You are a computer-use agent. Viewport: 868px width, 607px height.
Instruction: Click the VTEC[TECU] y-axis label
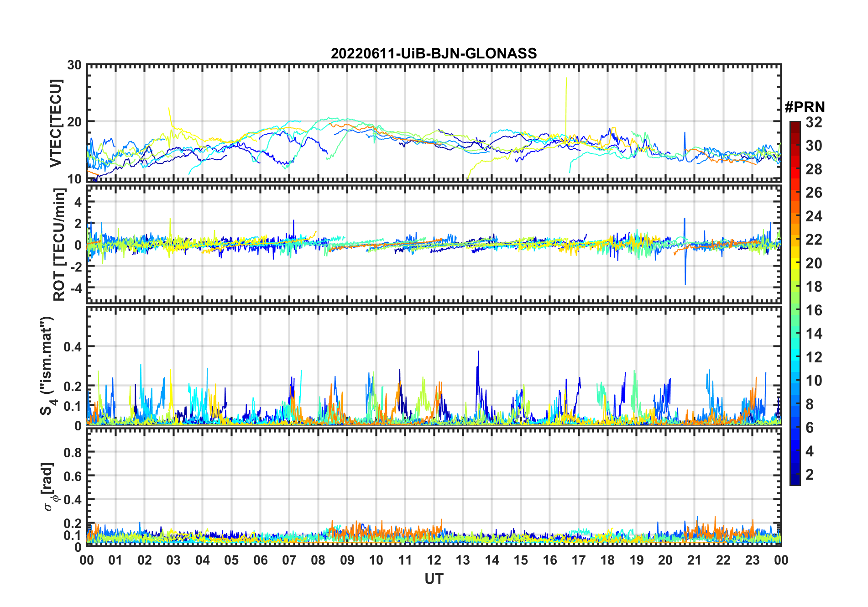56,123
